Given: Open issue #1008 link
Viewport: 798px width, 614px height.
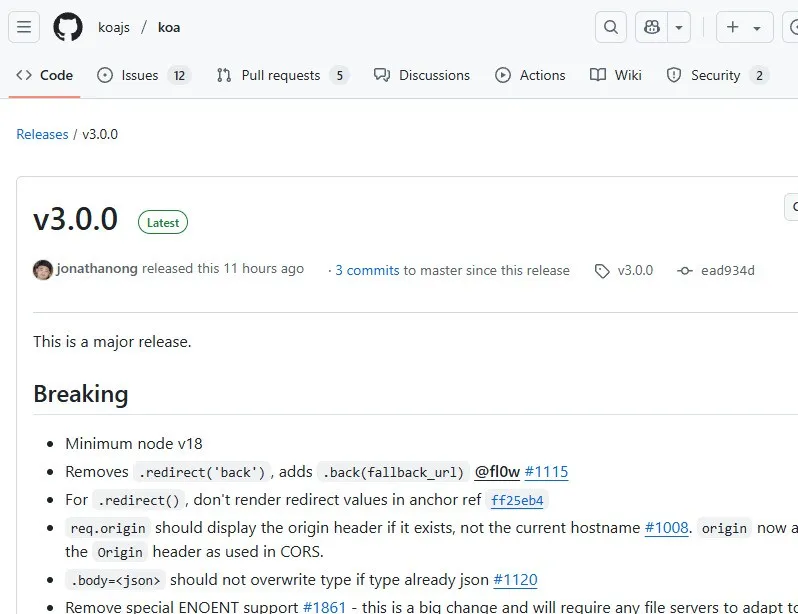Looking at the screenshot, I should [667, 528].
